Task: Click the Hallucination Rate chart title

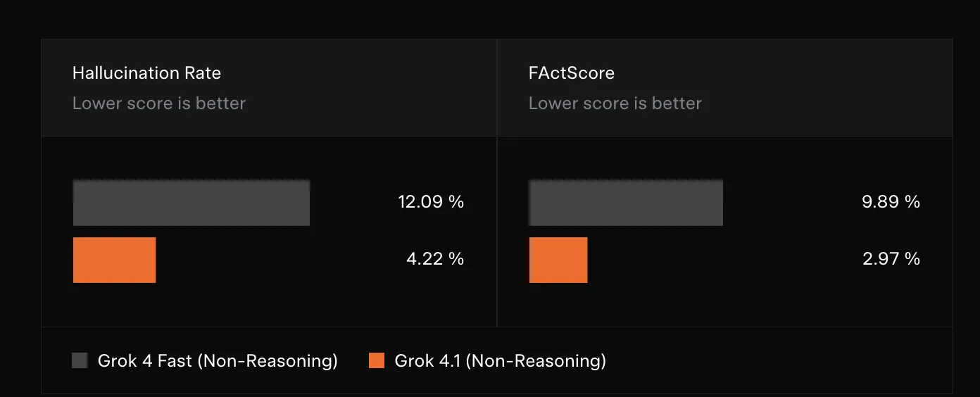Action: (146, 73)
